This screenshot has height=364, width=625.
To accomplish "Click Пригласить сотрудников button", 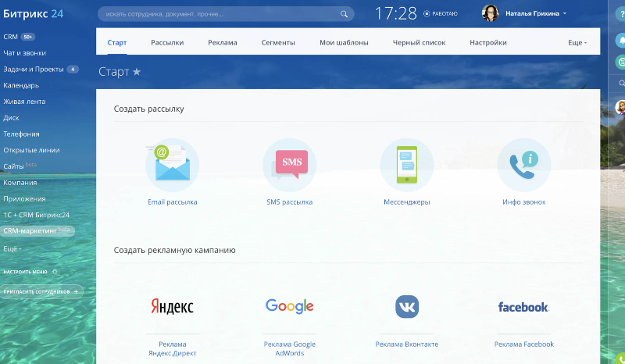I will 41,292.
